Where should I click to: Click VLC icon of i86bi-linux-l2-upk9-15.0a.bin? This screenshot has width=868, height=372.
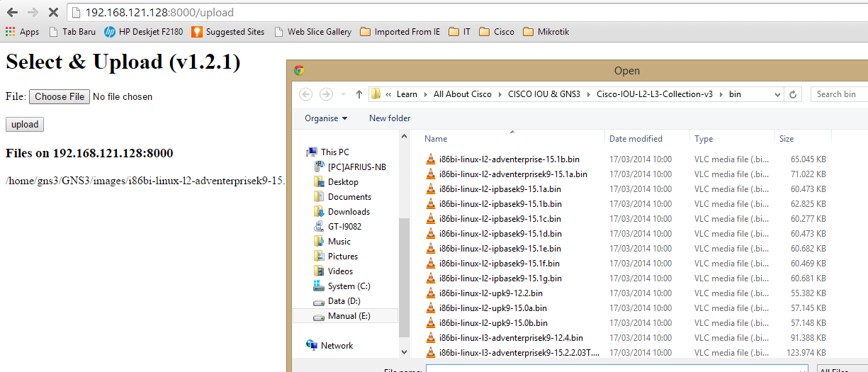point(431,308)
